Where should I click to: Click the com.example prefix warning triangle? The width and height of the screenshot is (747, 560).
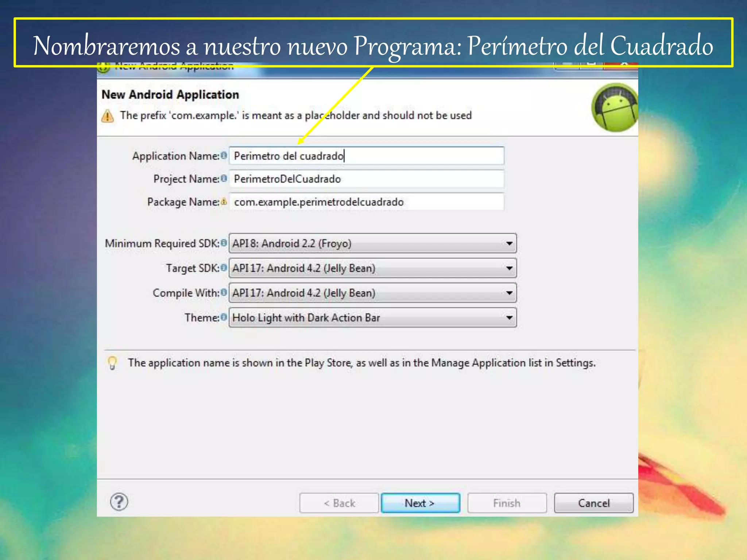coord(108,116)
